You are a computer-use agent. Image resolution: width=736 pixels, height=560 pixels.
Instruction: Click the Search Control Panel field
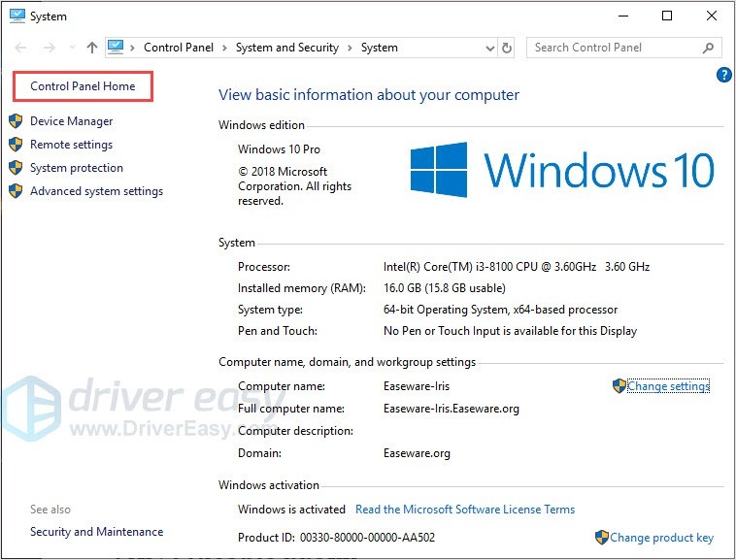coord(623,48)
